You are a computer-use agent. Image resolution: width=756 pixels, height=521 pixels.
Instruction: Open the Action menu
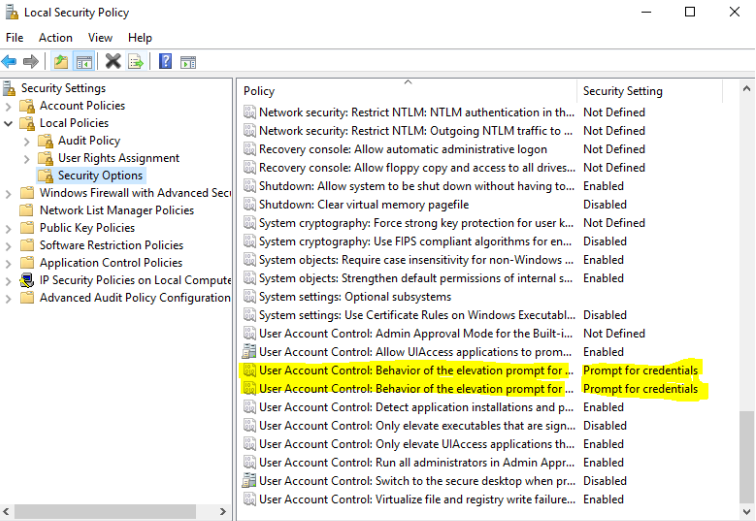(x=55, y=38)
